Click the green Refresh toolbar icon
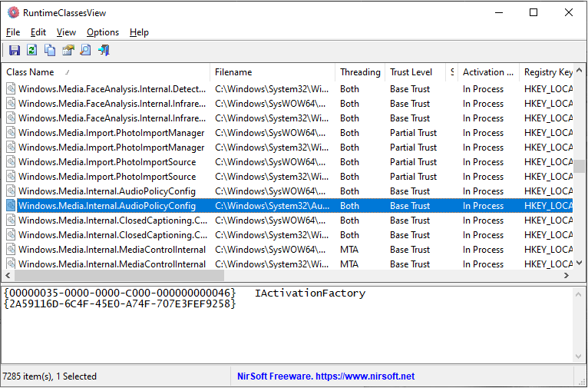 pos(32,50)
